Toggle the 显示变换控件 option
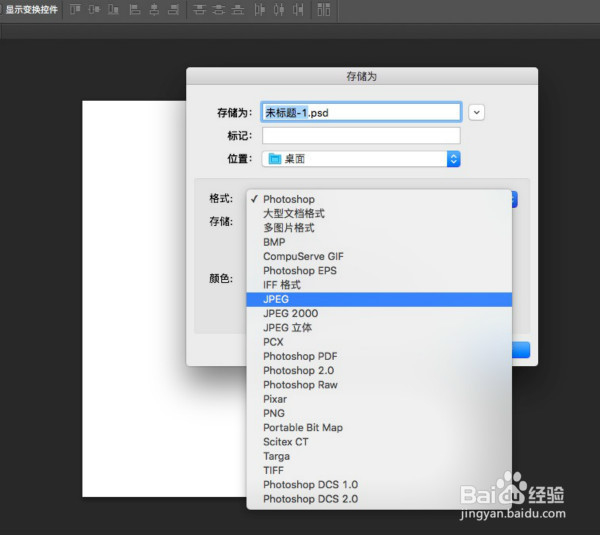This screenshot has height=535, width=600. pyautogui.click(x=30, y=9)
